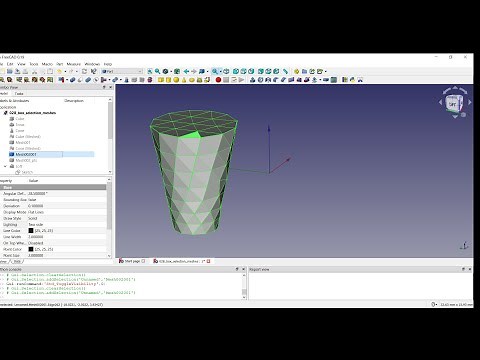The width and height of the screenshot is (480, 360).
Task: Select the Cone (Meshed) tree item
Action: point(28,148)
